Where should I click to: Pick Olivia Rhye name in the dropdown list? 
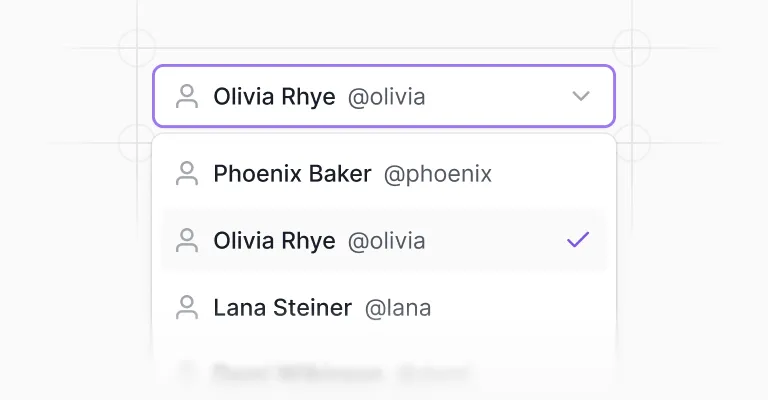click(x=274, y=241)
